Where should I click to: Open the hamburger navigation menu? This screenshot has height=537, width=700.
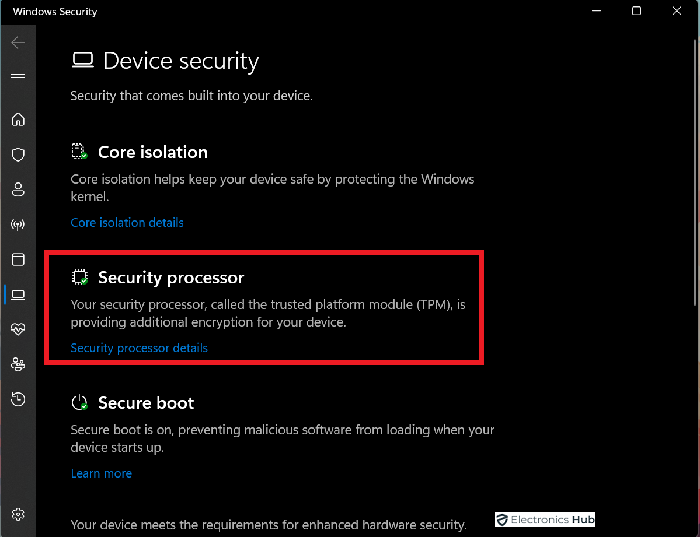pyautogui.click(x=18, y=76)
